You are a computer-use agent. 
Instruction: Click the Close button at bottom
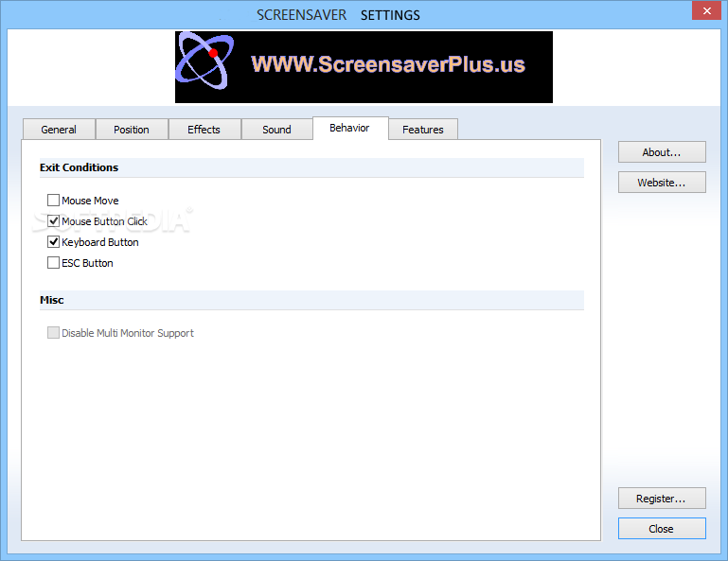[x=662, y=529]
